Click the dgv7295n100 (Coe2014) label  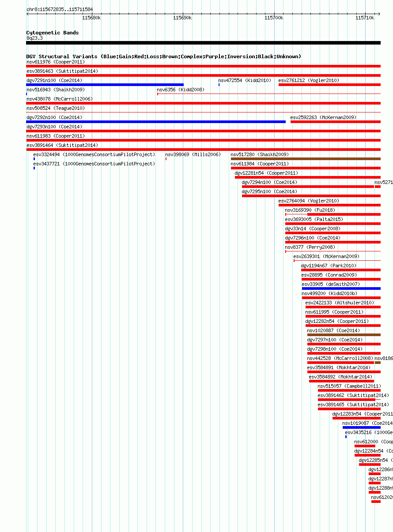tap(269, 191)
